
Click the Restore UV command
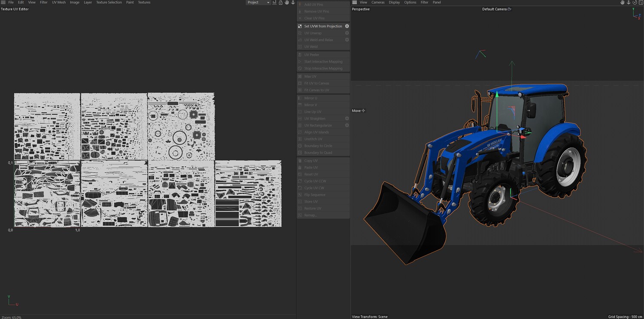click(323, 209)
